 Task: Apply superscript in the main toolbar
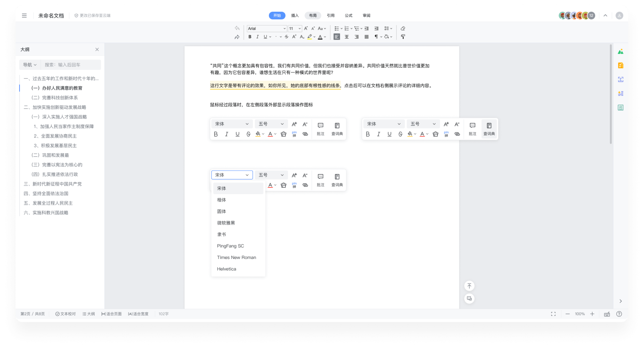pyautogui.click(x=294, y=37)
